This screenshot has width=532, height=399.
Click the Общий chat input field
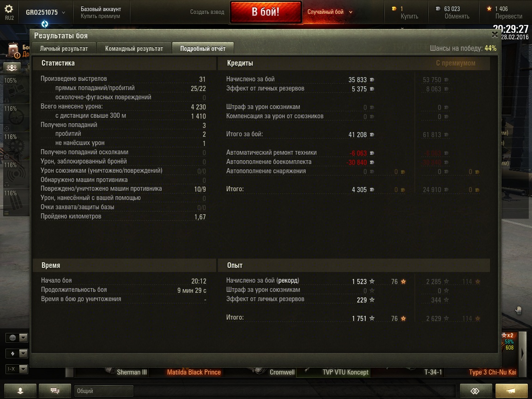click(x=103, y=391)
